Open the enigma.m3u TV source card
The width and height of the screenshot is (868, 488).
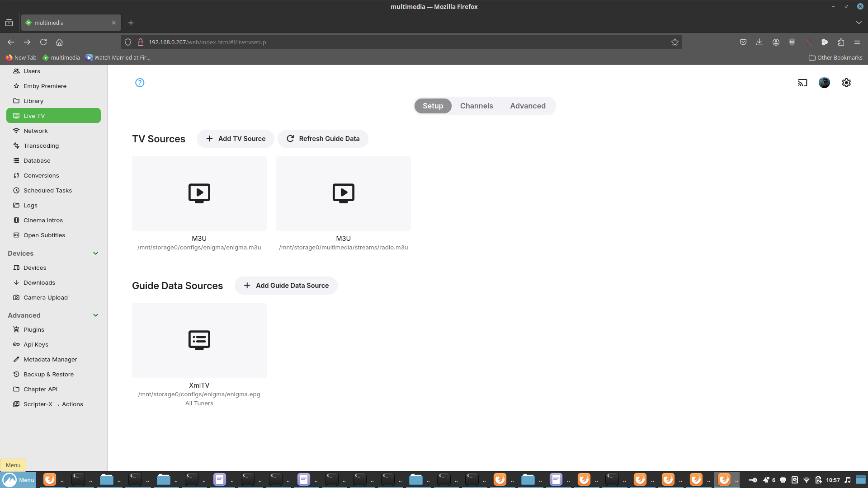click(x=199, y=194)
